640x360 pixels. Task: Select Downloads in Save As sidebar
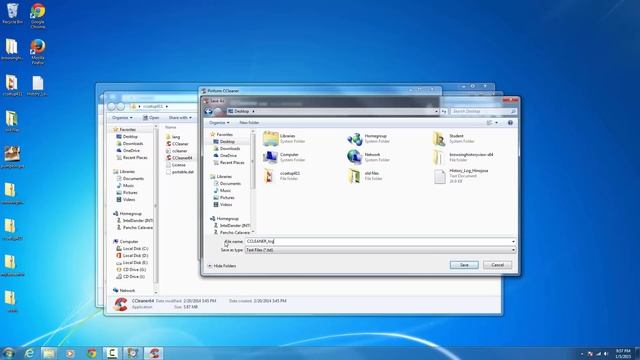[230, 149]
